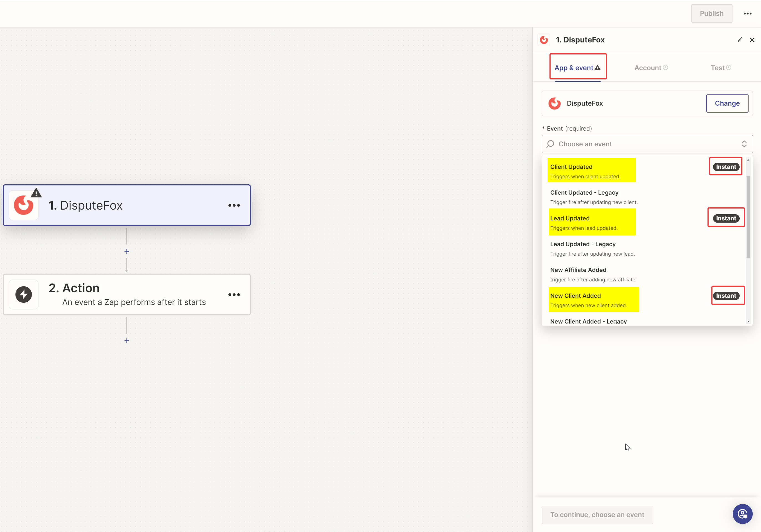Screen dimensions: 761x532
Task: Open the three-dot menu on the Action step
Action: click(x=234, y=295)
